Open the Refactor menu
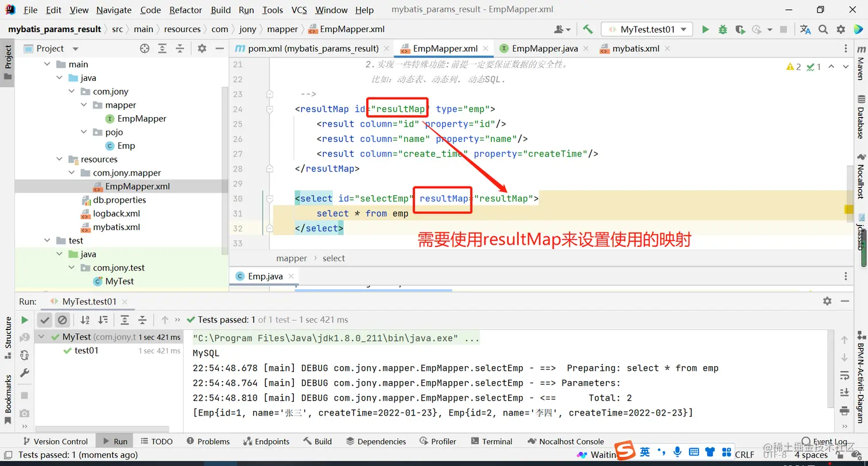Image resolution: width=868 pixels, height=466 pixels. pos(186,10)
